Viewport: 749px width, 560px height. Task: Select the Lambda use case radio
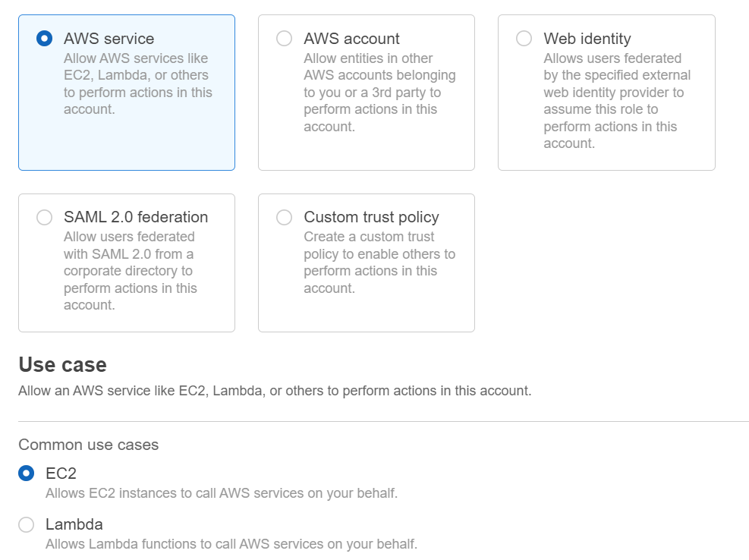tap(27, 524)
